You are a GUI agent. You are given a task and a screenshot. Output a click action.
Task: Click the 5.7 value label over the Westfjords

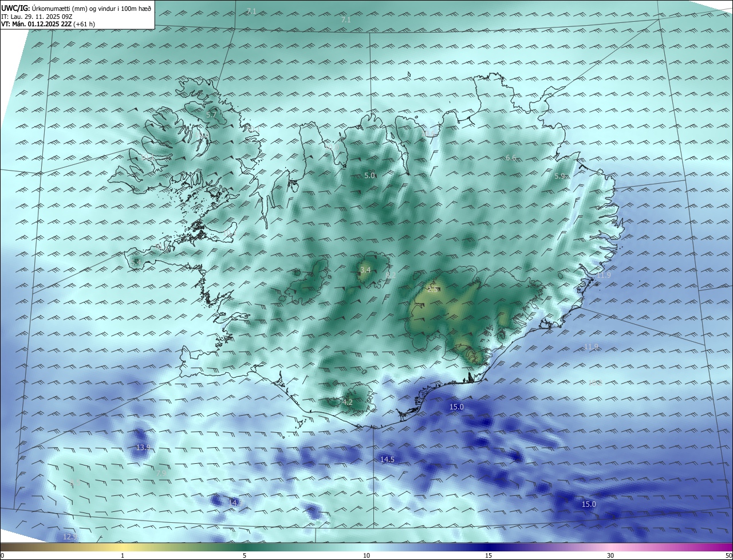(x=211, y=115)
